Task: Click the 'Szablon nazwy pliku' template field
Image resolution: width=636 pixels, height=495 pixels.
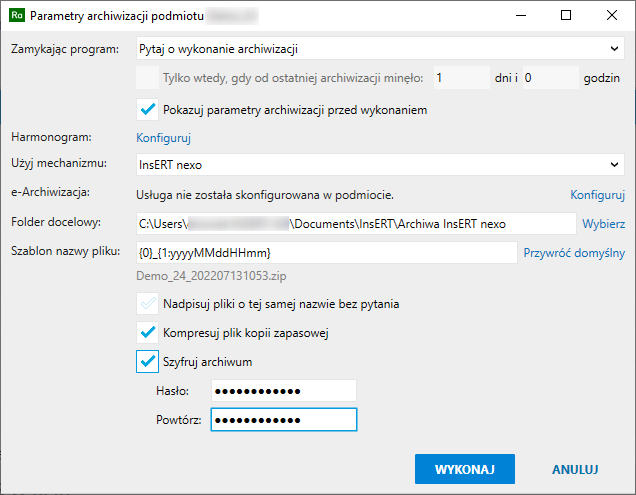Action: [x=326, y=253]
